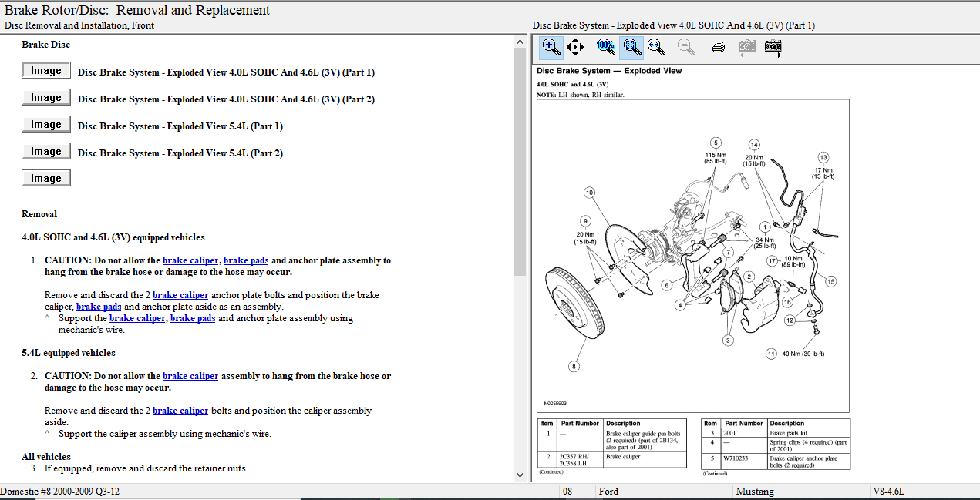Click scroll down arrow on left pane scrollbar
The image size is (980, 500).
point(520,475)
